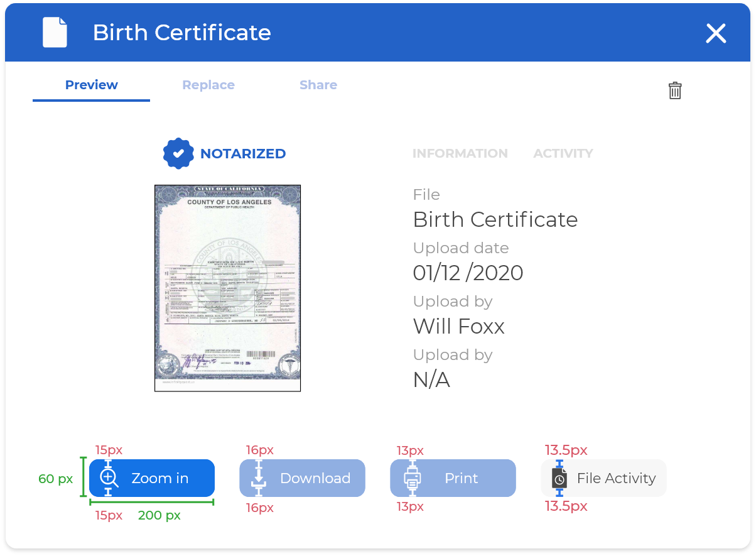Delete the document using the trash icon

pos(675,90)
